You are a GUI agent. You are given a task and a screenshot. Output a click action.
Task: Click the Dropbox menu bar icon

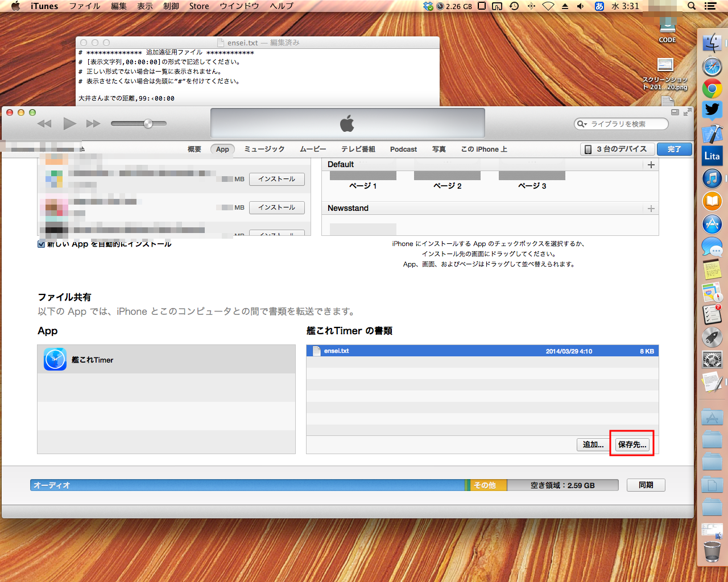(x=428, y=6)
